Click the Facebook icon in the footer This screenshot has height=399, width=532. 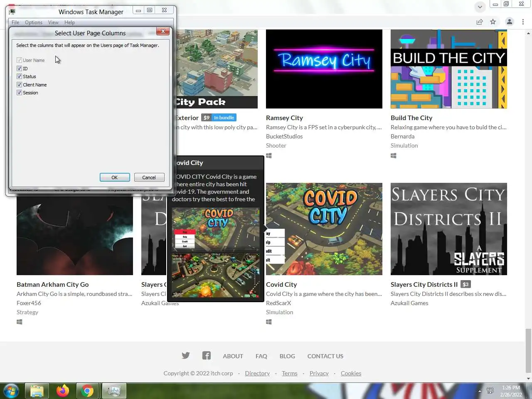point(207,355)
